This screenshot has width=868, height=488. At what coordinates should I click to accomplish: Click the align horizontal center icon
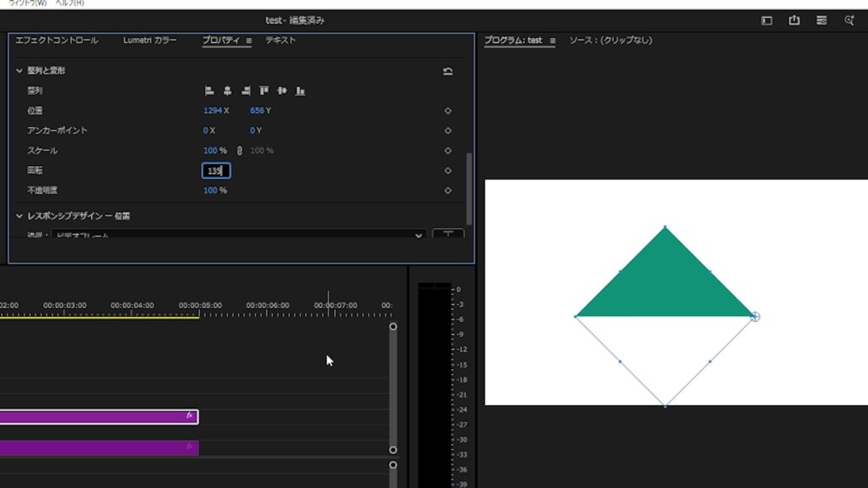(227, 91)
